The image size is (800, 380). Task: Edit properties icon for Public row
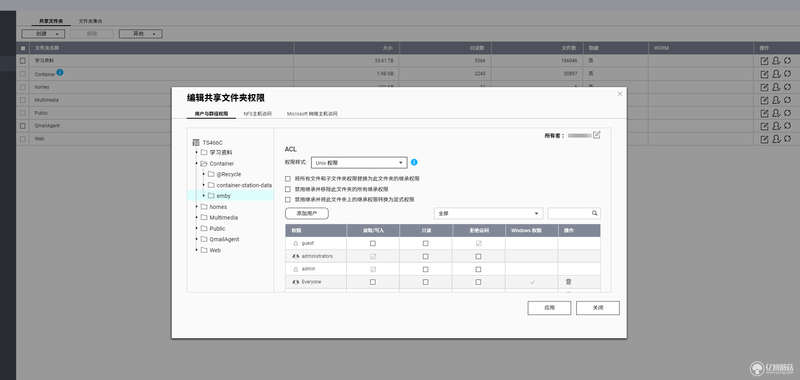coord(764,113)
